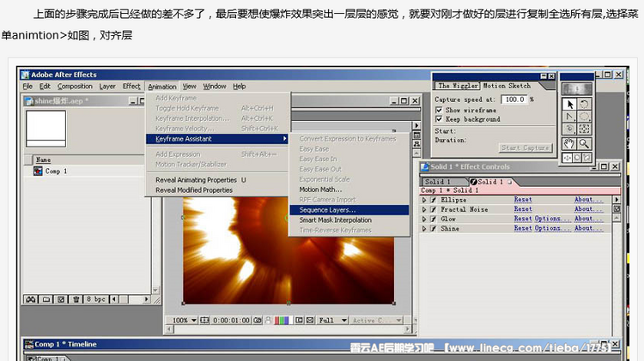Click the 0:00:01:00 timecode display

[231, 320]
